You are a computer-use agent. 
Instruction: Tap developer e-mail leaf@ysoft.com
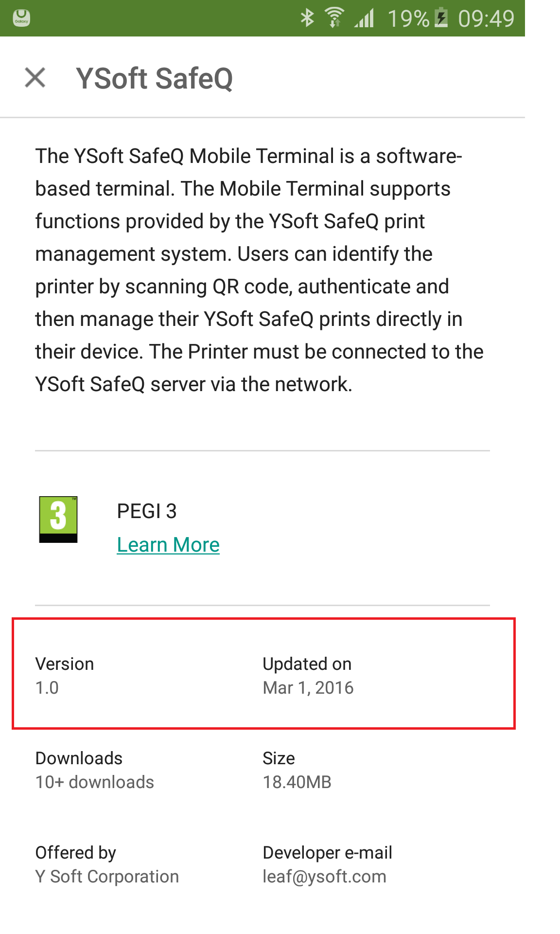click(325, 876)
